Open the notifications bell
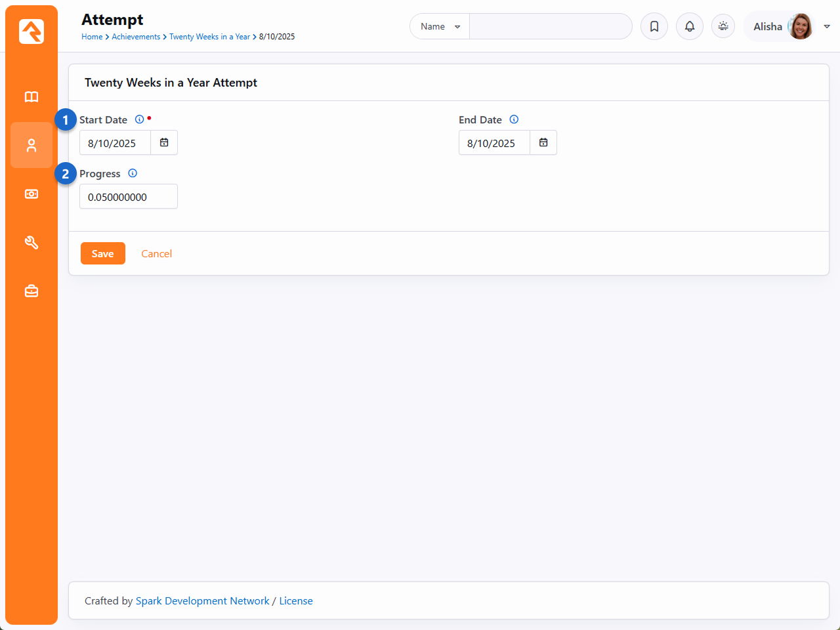This screenshot has height=630, width=840. 690,27
